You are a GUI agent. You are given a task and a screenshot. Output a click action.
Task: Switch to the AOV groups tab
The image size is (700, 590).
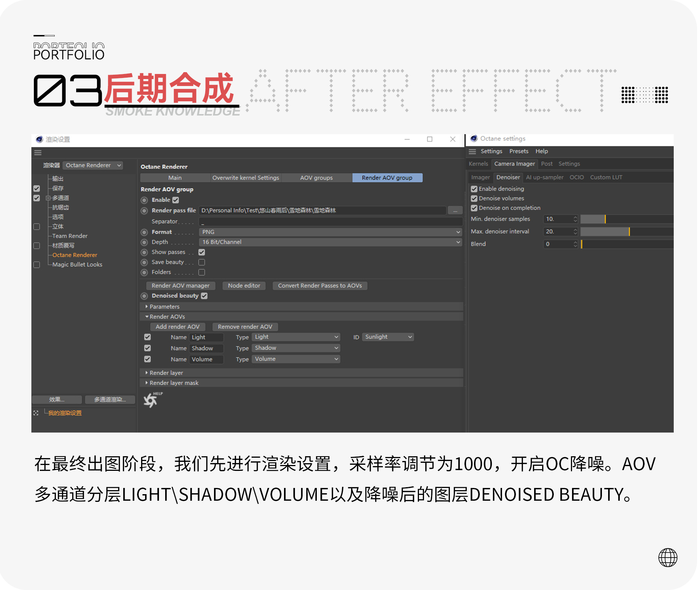[316, 177]
